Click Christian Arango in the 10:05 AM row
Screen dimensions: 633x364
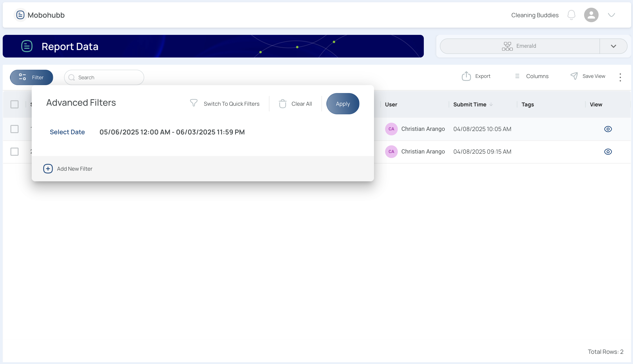(423, 129)
